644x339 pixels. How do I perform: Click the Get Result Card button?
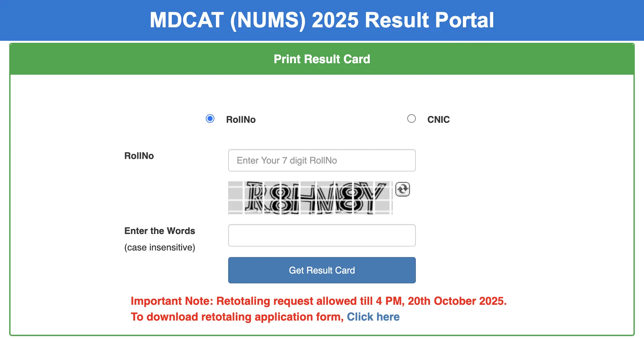[x=322, y=270]
